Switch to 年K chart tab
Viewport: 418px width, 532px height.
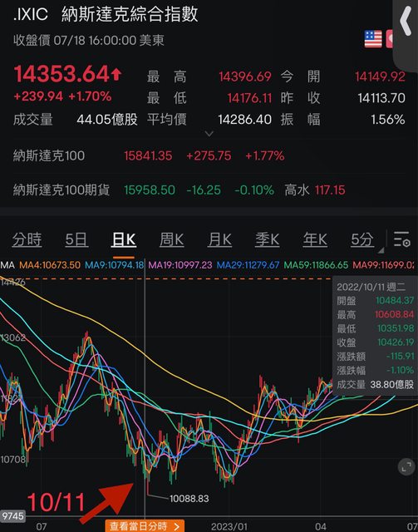315,240
